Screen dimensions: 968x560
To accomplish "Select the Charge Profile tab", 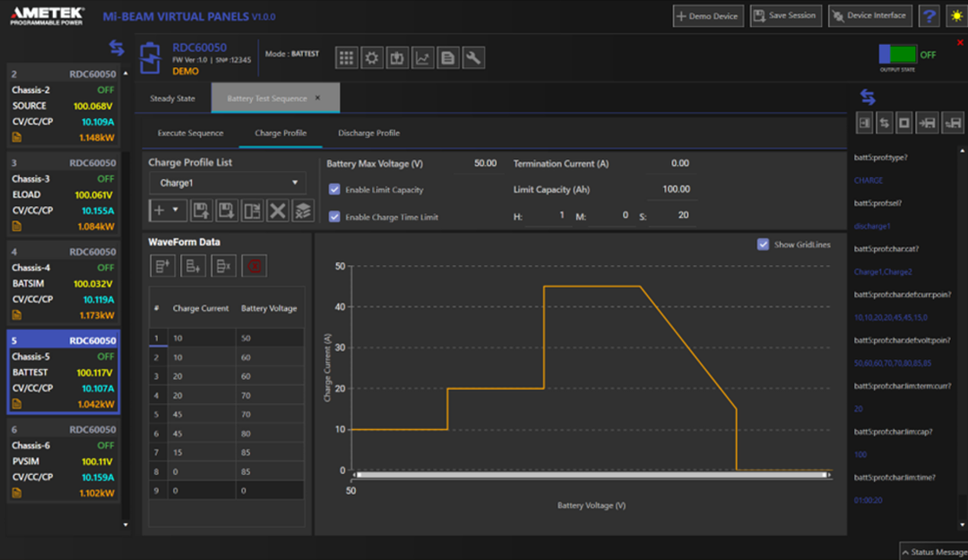I will (x=281, y=133).
